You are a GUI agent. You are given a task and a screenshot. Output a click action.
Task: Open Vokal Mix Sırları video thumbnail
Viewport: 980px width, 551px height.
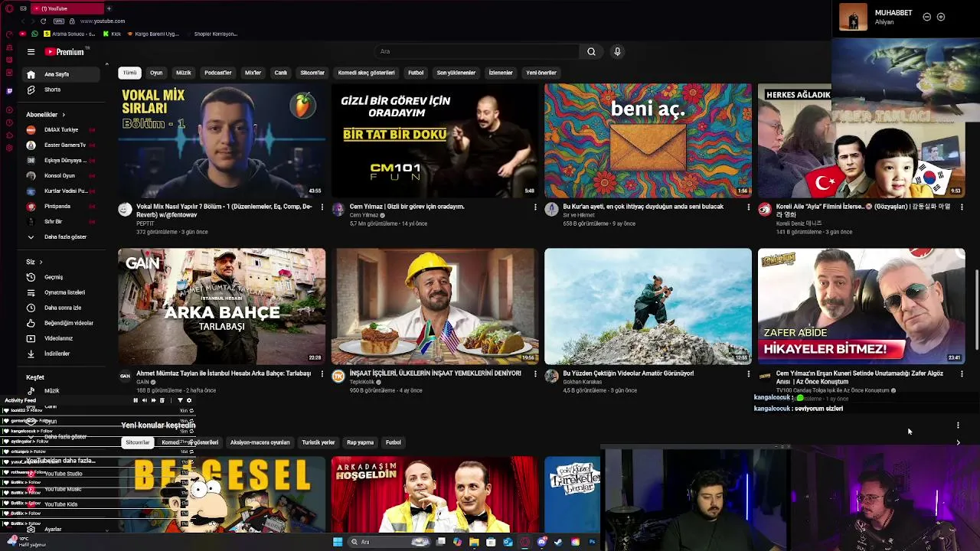221,141
